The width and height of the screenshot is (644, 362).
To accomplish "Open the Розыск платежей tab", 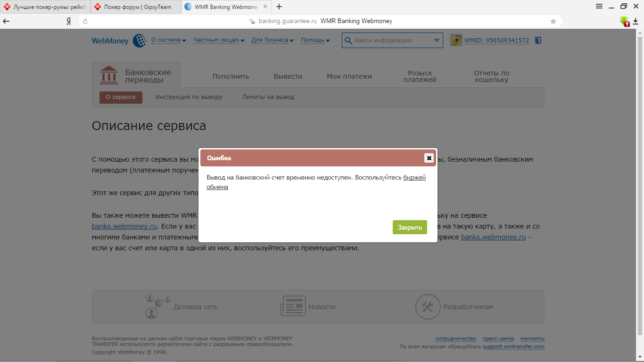I will tap(420, 76).
